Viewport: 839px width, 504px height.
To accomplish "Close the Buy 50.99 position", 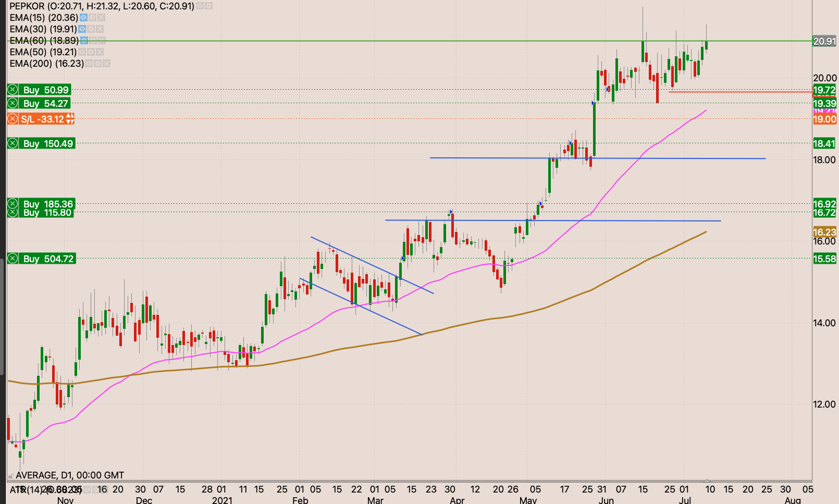I will pyautogui.click(x=13, y=90).
